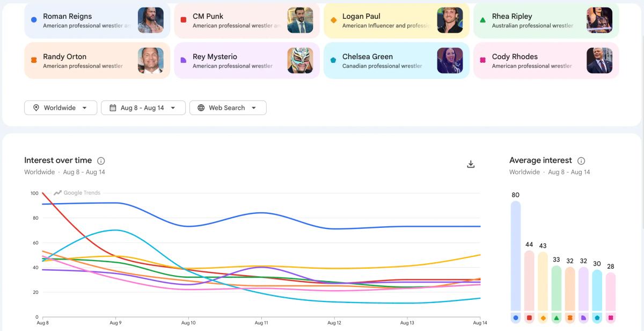
Task: Click the Aug 9 axis label
Action: coord(115,323)
